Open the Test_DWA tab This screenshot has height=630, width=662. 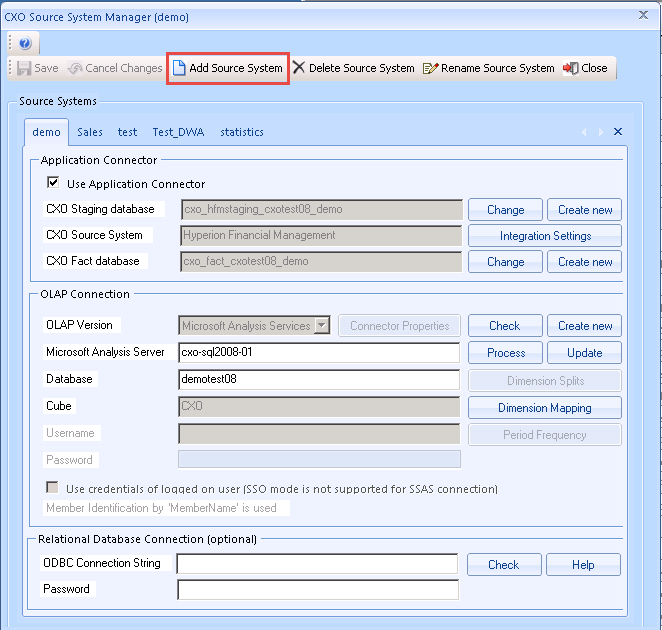point(178,132)
